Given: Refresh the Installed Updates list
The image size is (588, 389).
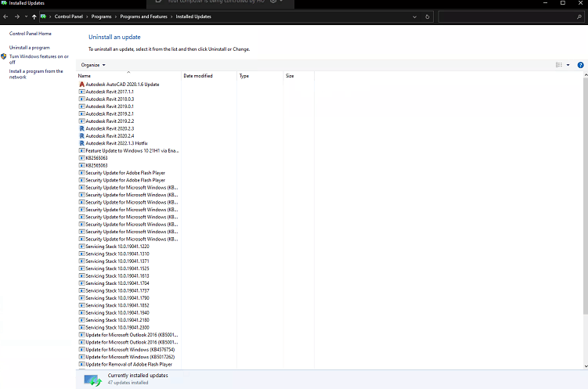Looking at the screenshot, I should click(x=427, y=17).
